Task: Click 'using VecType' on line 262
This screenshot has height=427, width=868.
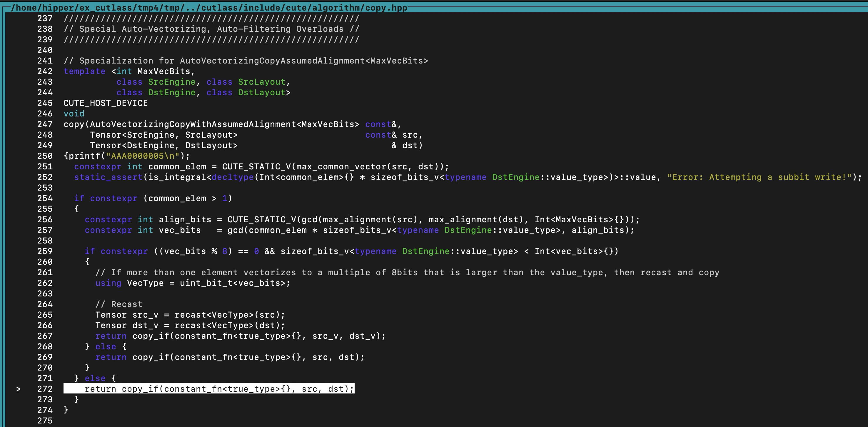Action: pos(129,283)
